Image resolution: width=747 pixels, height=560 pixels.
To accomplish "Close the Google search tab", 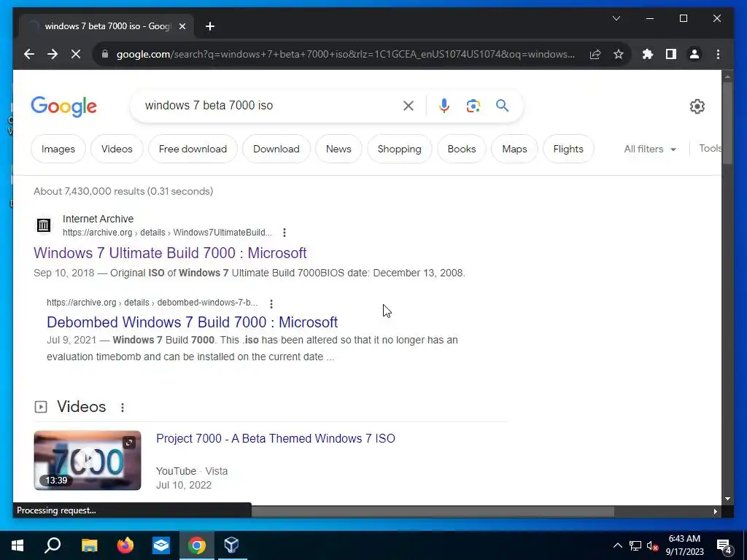I will (x=182, y=26).
